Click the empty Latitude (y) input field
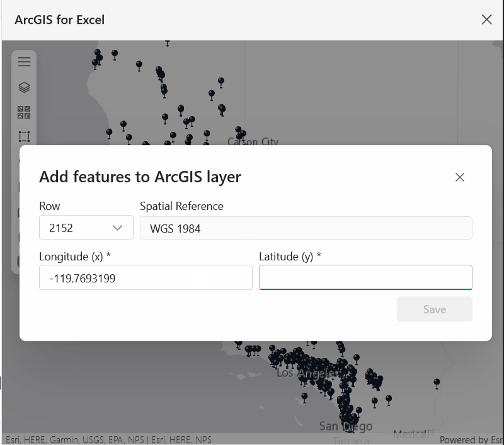 (x=365, y=277)
